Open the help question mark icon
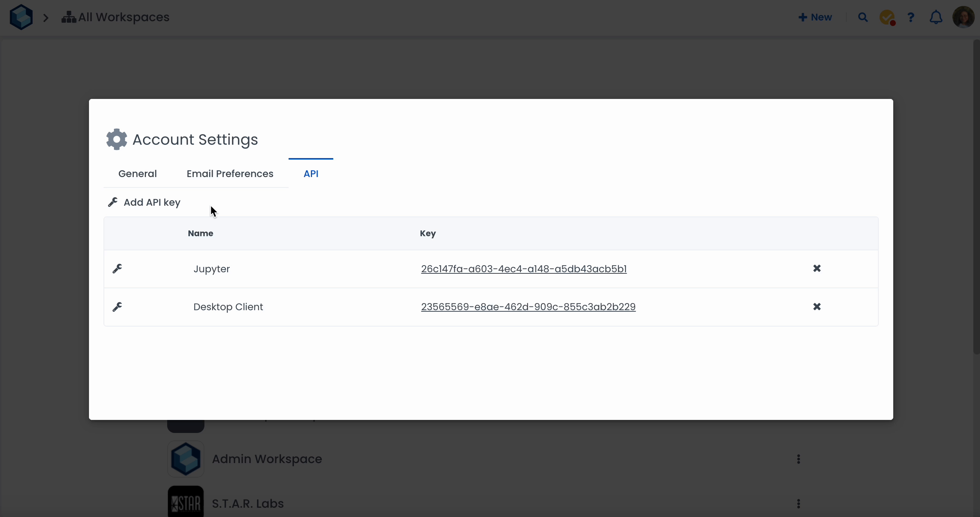This screenshot has width=980, height=517. (911, 17)
